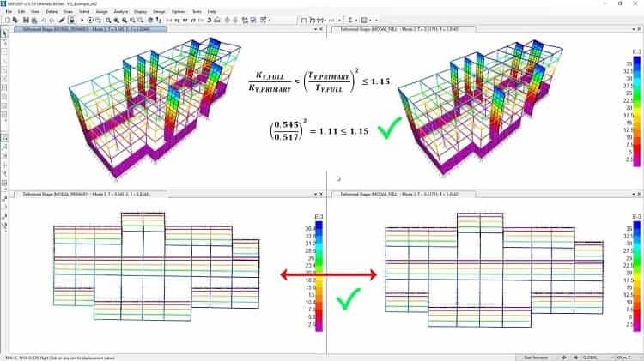The image size is (644, 361).
Task: Click the pencil edit icon in the toolbar
Action: [x=61, y=20]
